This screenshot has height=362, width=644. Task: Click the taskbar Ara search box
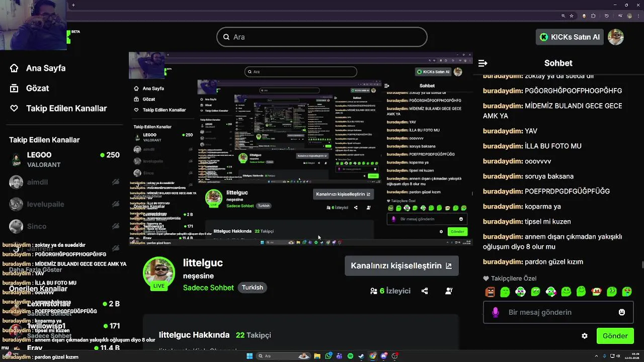(x=283, y=356)
